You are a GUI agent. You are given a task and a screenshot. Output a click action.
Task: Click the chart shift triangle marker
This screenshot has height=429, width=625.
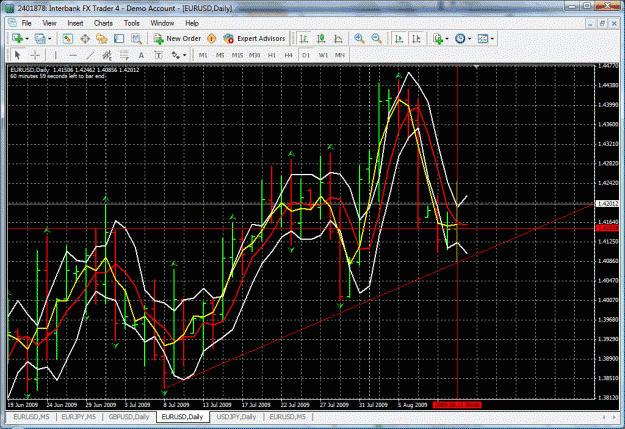tap(476, 67)
